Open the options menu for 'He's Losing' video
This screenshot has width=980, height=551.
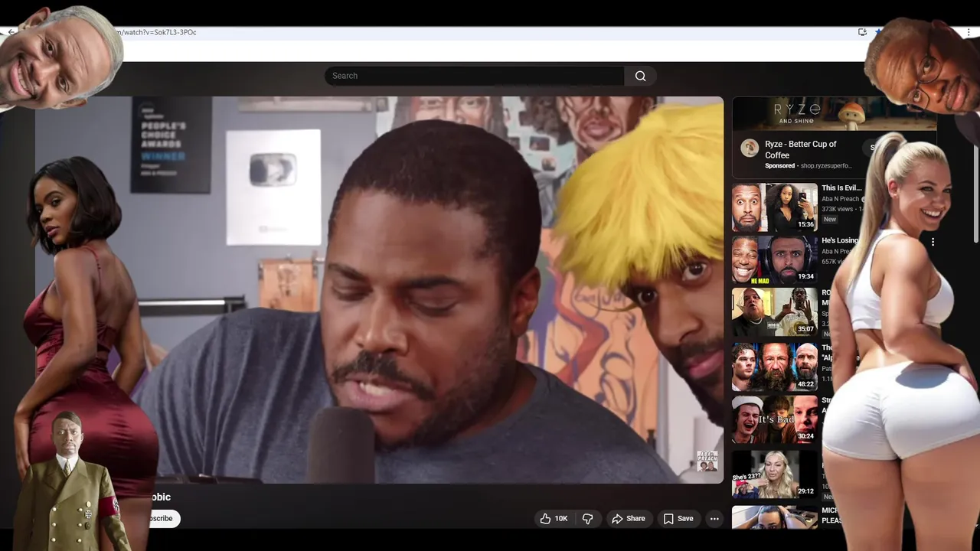click(933, 242)
